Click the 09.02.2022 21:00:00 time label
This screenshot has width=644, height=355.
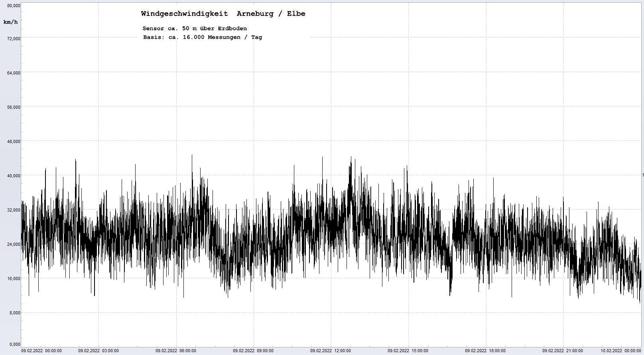coord(563,351)
